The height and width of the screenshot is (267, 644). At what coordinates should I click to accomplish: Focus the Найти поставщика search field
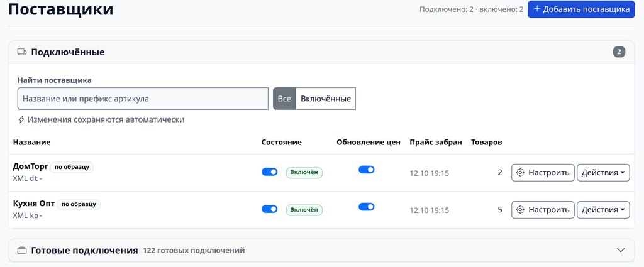point(143,99)
